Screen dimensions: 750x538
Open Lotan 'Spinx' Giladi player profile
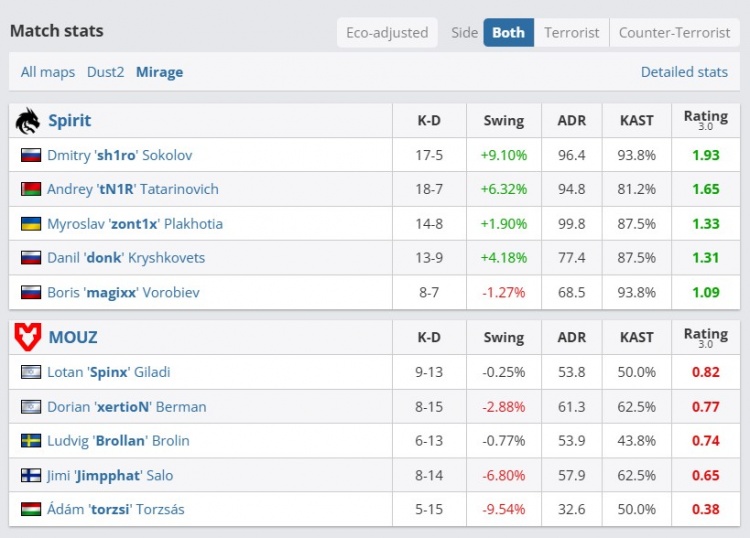(x=109, y=372)
